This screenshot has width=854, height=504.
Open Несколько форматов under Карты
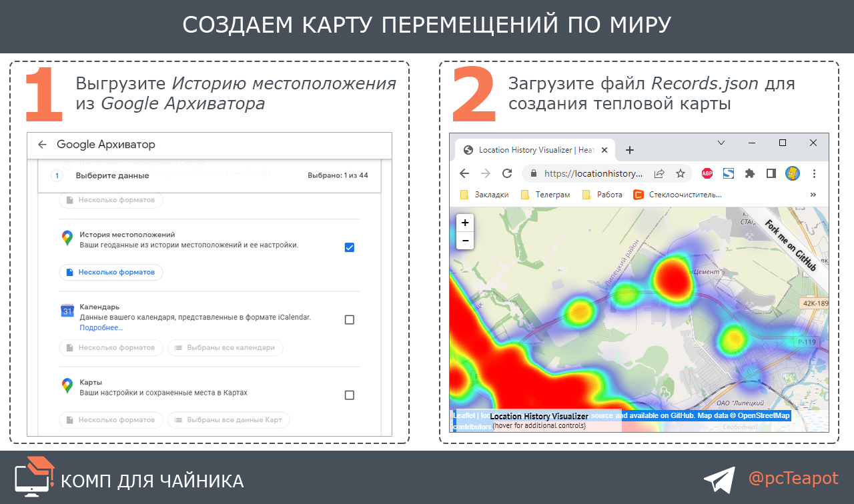[x=111, y=420]
